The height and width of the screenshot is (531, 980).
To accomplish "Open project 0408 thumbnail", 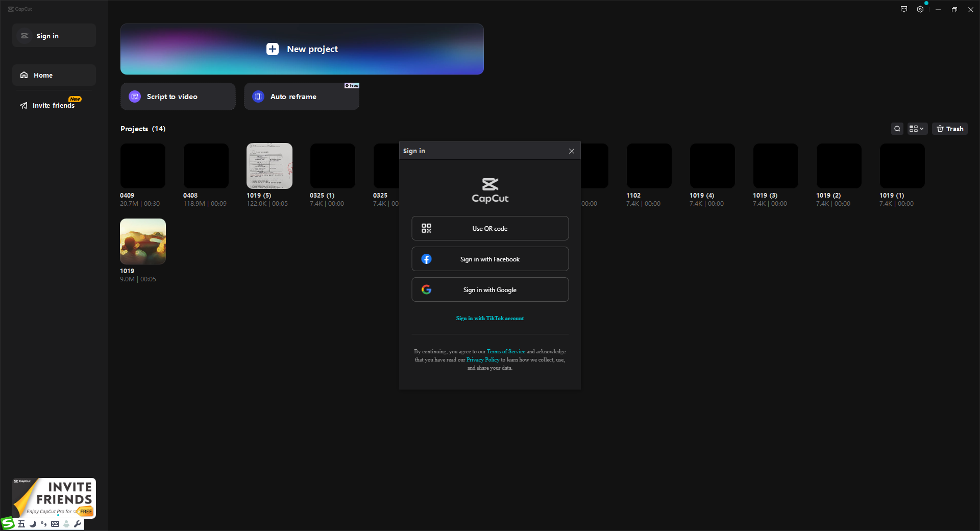I will (x=206, y=166).
